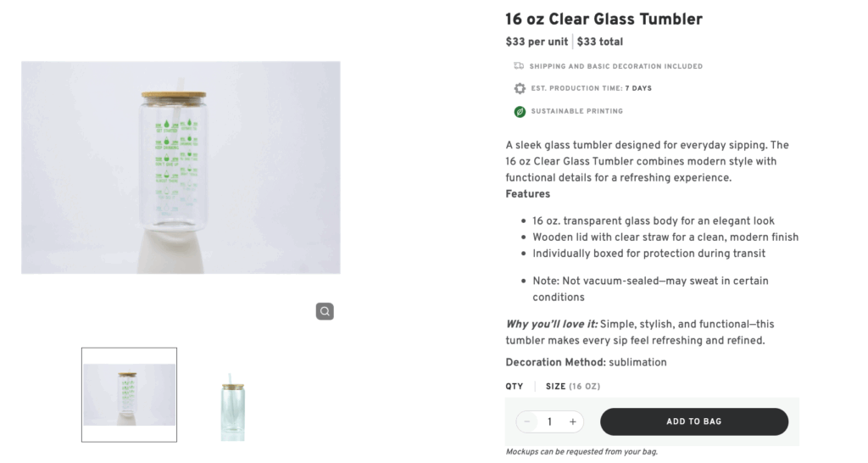868x463 pixels.
Task: Click the Sustainable Printing label
Action: click(576, 111)
